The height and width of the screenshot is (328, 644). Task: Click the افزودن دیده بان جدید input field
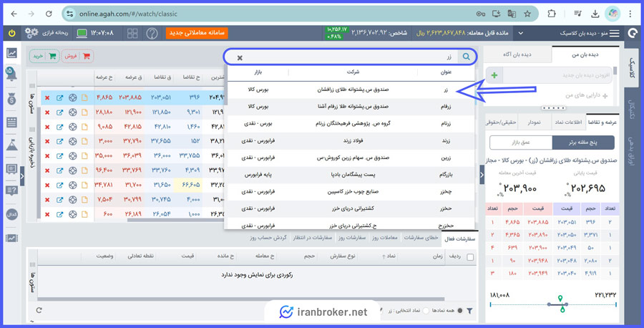(x=557, y=76)
